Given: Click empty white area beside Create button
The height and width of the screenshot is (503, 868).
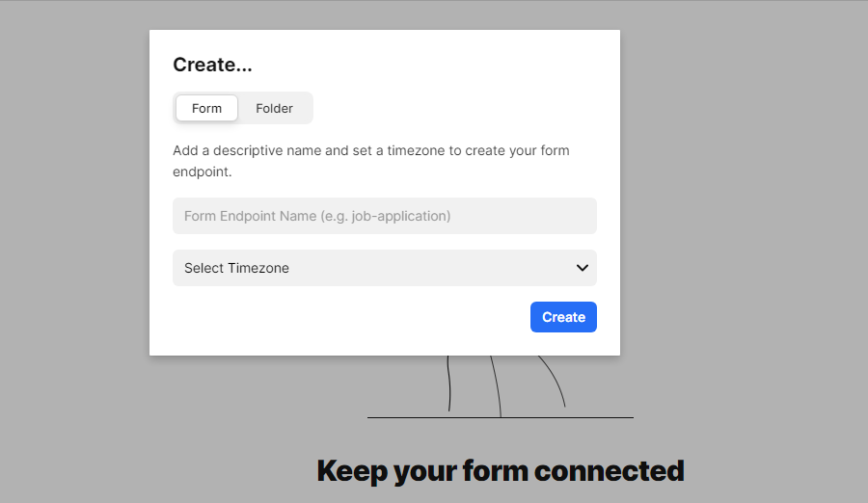Looking at the screenshot, I should pos(338,318).
